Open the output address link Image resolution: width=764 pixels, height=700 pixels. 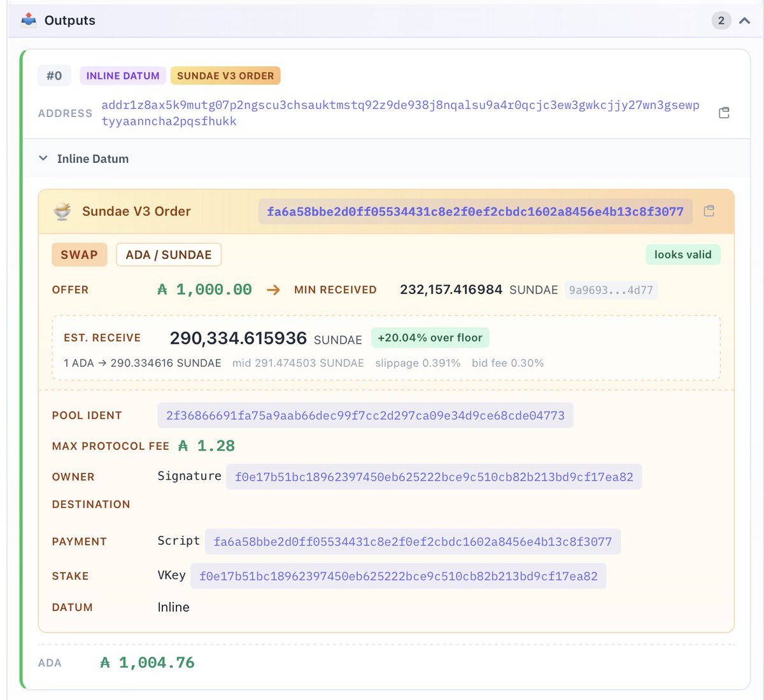(x=400, y=113)
